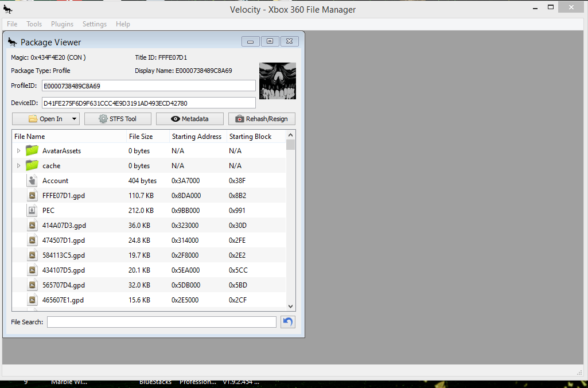Viewport: 588px width, 388px height.
Task: Click the Title ID: FFFE07D1 label
Action: (x=161, y=57)
